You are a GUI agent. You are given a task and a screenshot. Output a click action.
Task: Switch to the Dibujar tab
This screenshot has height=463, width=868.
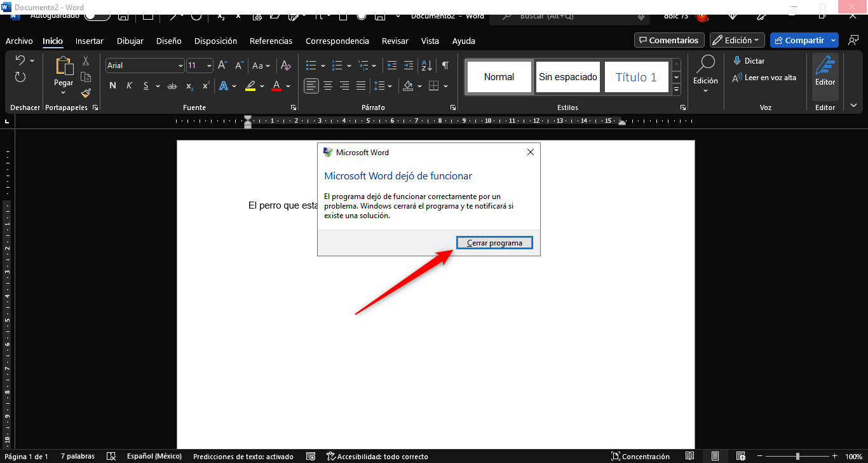(x=130, y=41)
